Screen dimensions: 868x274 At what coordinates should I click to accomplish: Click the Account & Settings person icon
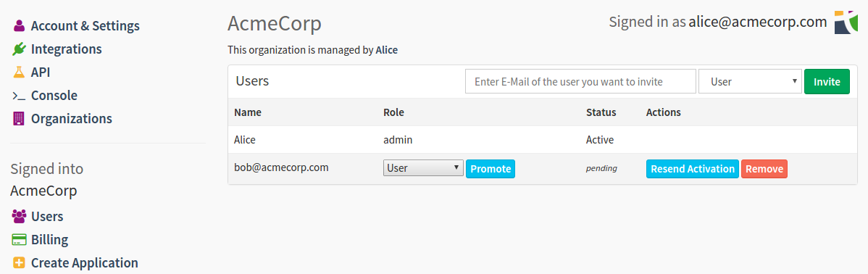tap(19, 26)
